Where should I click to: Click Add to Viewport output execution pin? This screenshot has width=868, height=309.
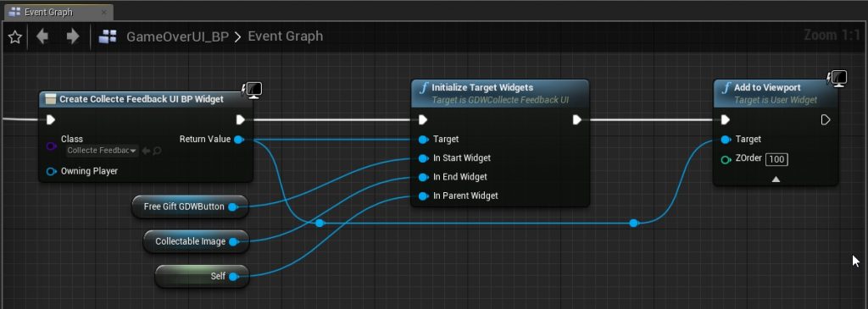point(826,120)
